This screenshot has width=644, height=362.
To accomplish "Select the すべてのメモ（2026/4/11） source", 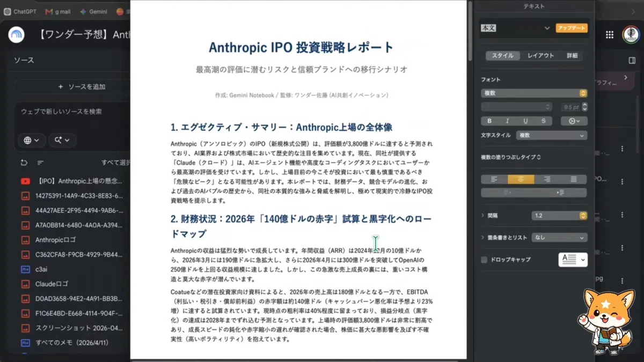I will pyautogui.click(x=74, y=342).
